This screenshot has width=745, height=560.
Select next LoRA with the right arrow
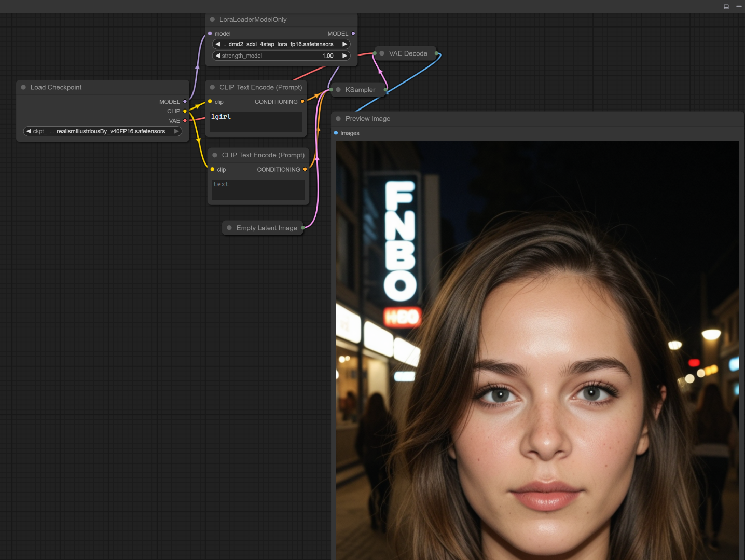click(x=344, y=44)
